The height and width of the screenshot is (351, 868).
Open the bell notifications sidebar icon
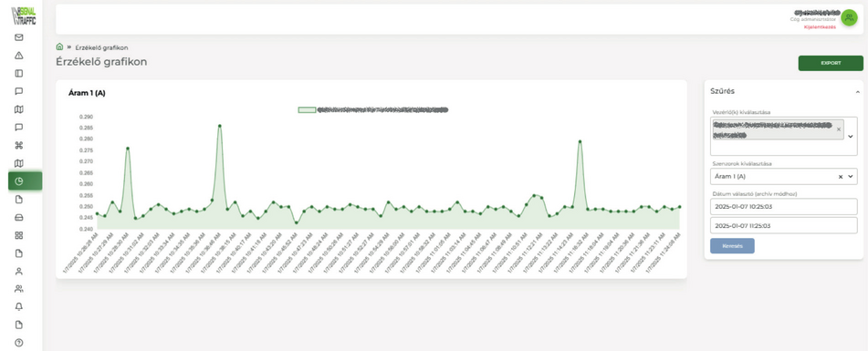19,306
